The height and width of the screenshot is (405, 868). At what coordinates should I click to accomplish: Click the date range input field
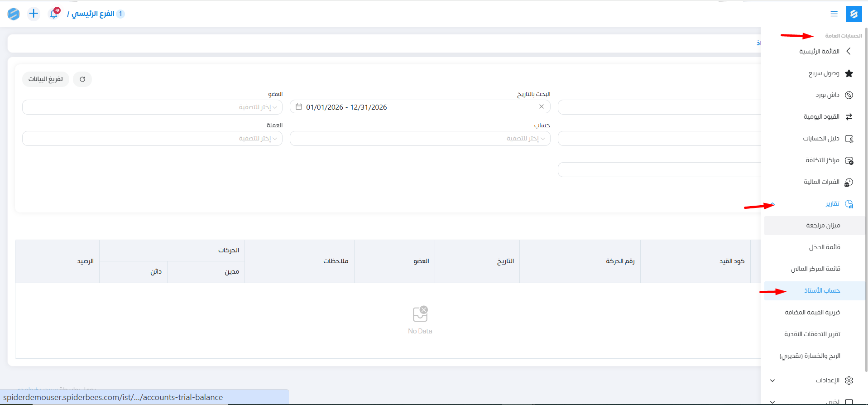click(408, 107)
